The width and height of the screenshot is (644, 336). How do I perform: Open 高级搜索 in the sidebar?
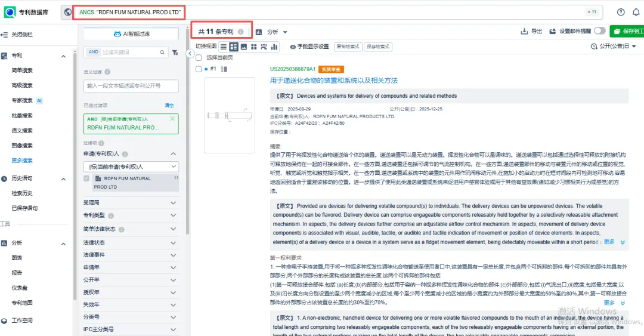point(22,85)
